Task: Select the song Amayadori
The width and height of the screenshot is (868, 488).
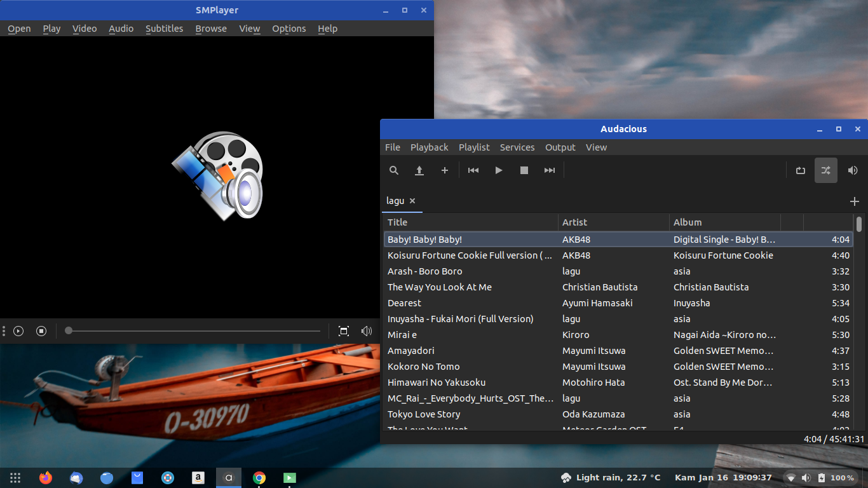Action: point(618,351)
